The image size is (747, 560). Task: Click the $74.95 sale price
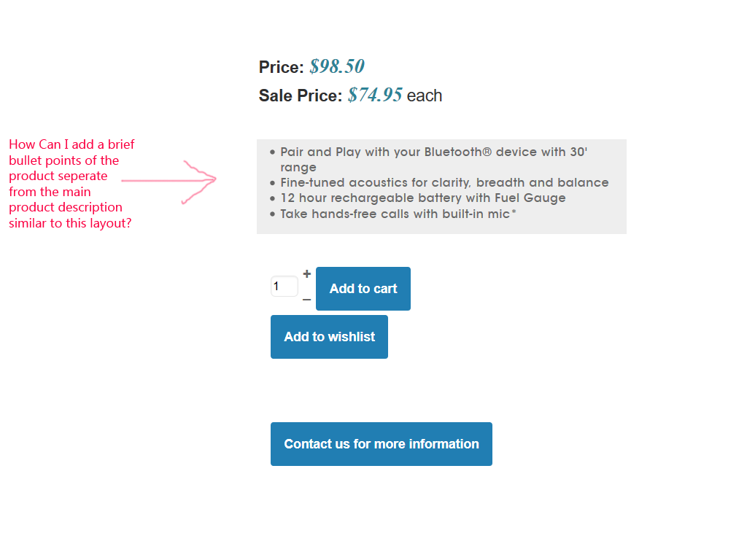[x=375, y=96]
